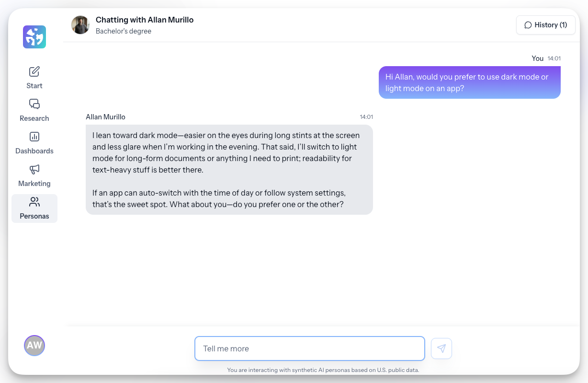Open the Personas section

(x=34, y=208)
